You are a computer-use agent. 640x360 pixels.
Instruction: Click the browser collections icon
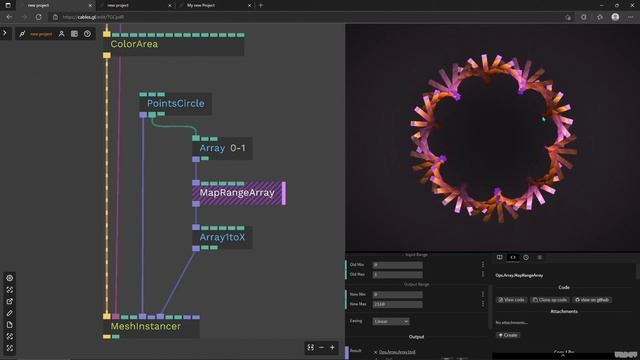(x=584, y=17)
